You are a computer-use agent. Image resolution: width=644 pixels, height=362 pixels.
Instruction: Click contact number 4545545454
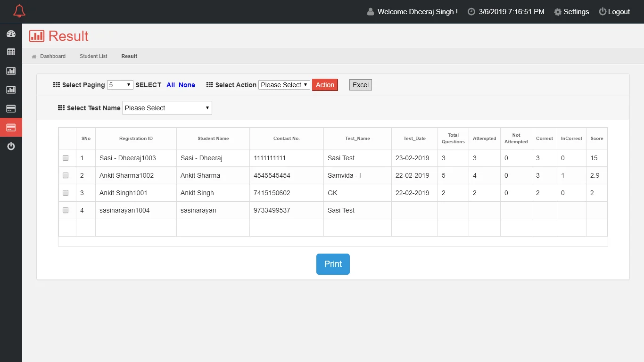coord(272,175)
